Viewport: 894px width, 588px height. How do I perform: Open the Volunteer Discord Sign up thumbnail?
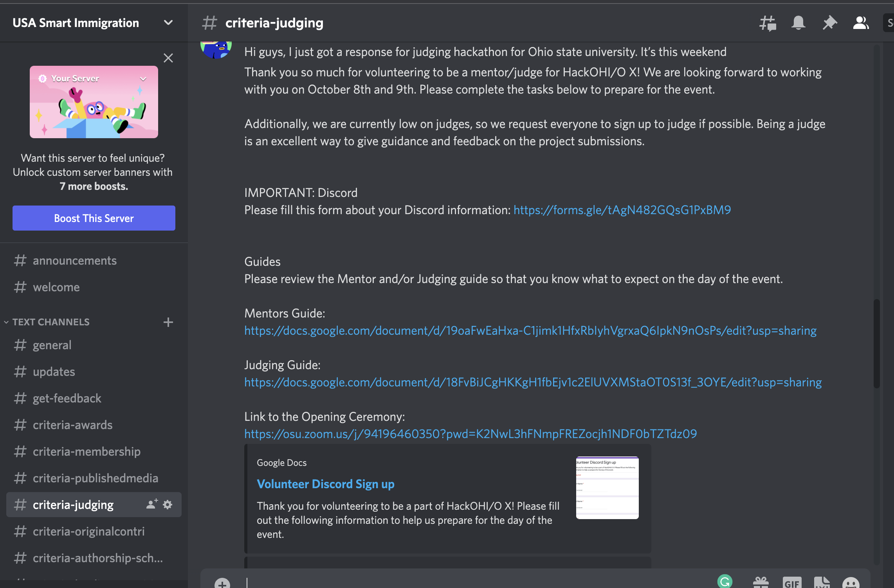(x=607, y=487)
